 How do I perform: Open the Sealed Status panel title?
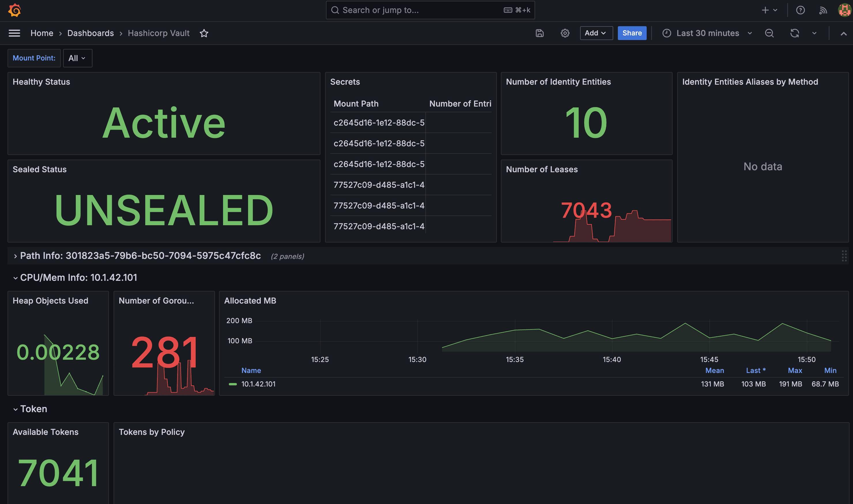tap(39, 169)
